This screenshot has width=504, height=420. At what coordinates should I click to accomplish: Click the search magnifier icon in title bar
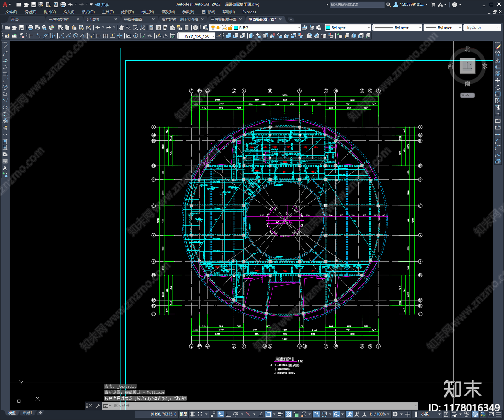388,4
